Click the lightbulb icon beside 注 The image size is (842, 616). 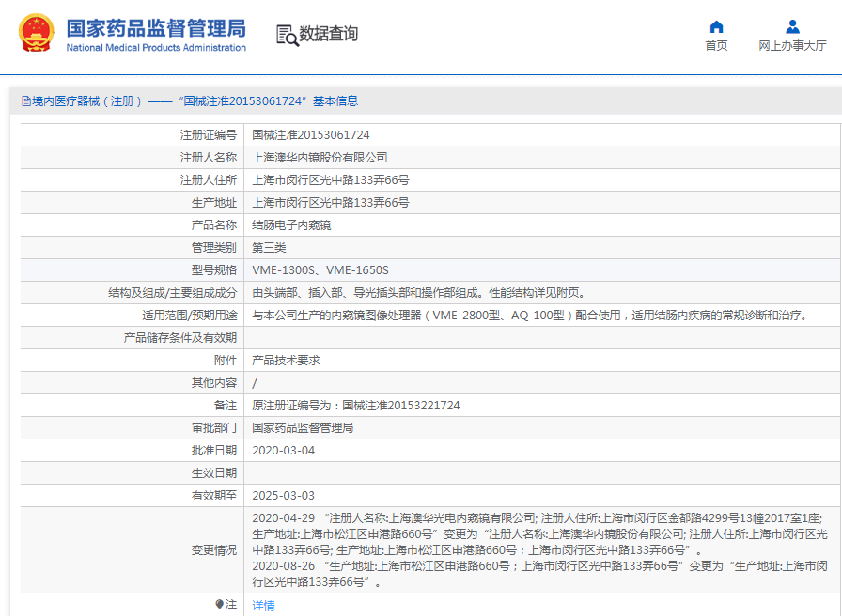point(217,603)
